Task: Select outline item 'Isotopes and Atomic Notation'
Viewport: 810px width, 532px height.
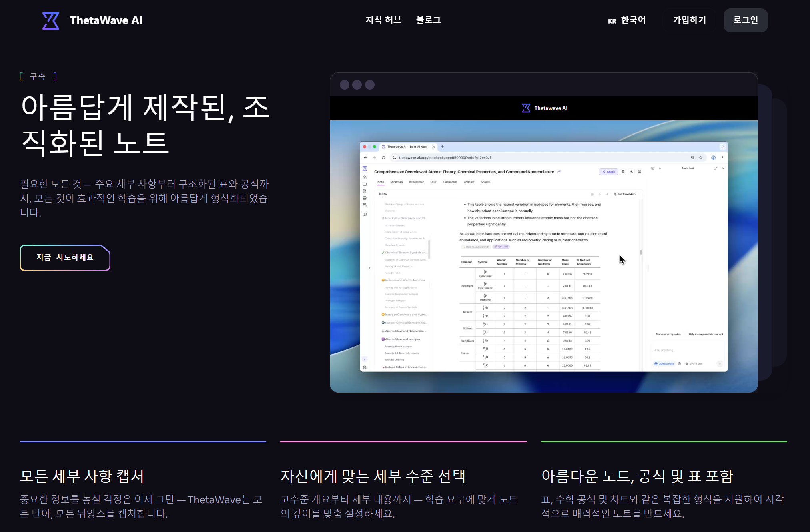Action: [x=403, y=281]
